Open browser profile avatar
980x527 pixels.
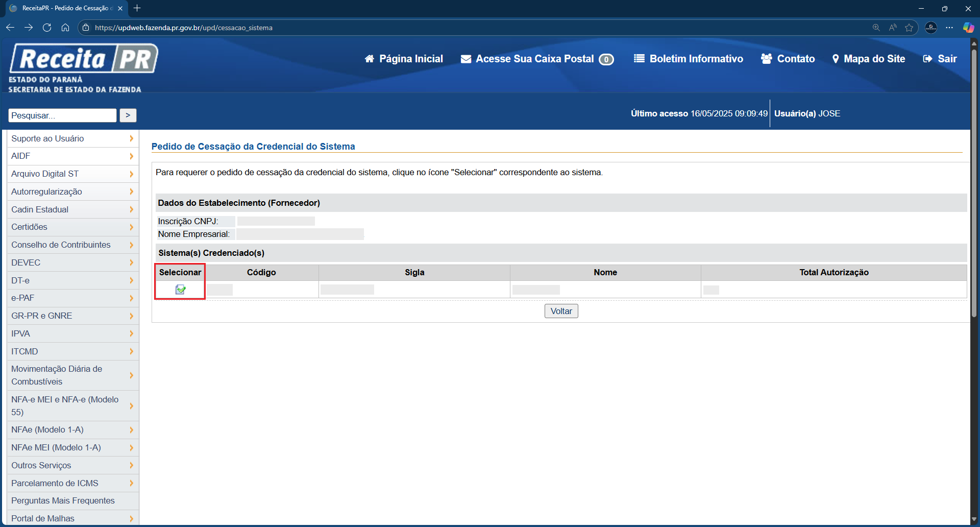931,28
